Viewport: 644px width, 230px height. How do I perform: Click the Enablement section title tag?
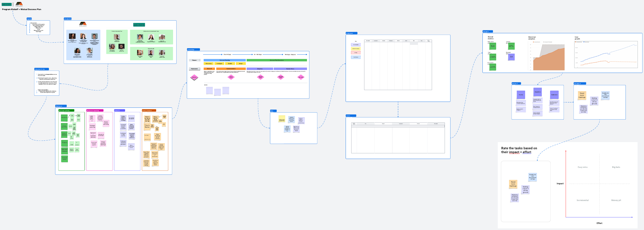[x=351, y=33]
